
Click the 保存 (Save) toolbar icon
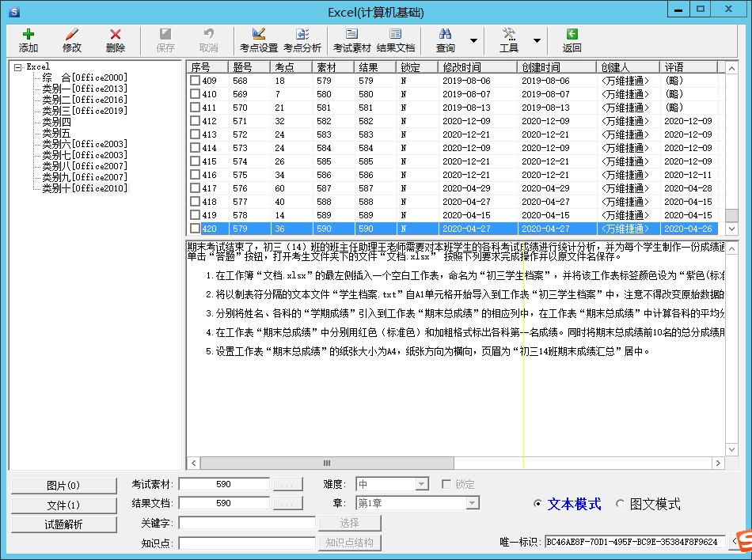tap(165, 40)
